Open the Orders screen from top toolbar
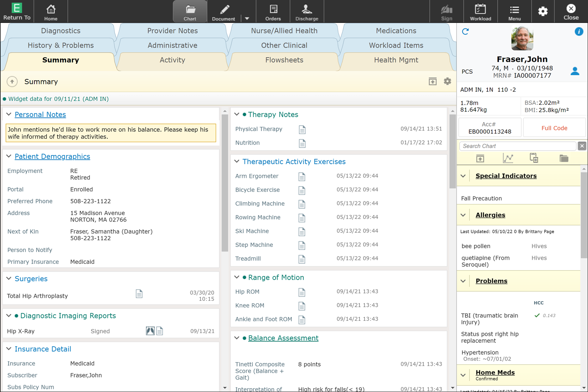The image size is (588, 392). (x=273, y=11)
